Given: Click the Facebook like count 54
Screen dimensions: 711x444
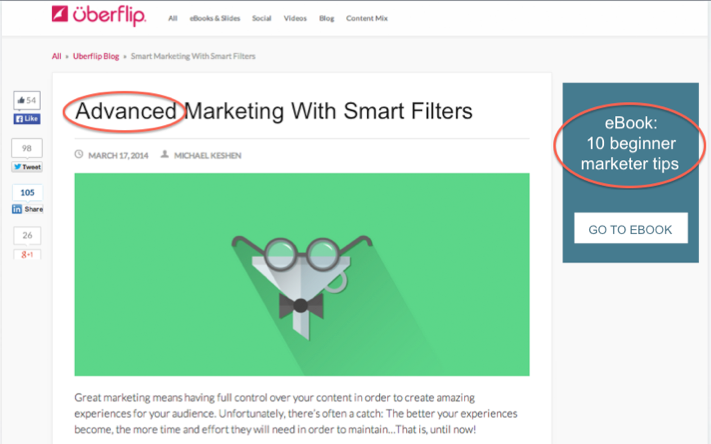Looking at the screenshot, I should click(x=27, y=100).
